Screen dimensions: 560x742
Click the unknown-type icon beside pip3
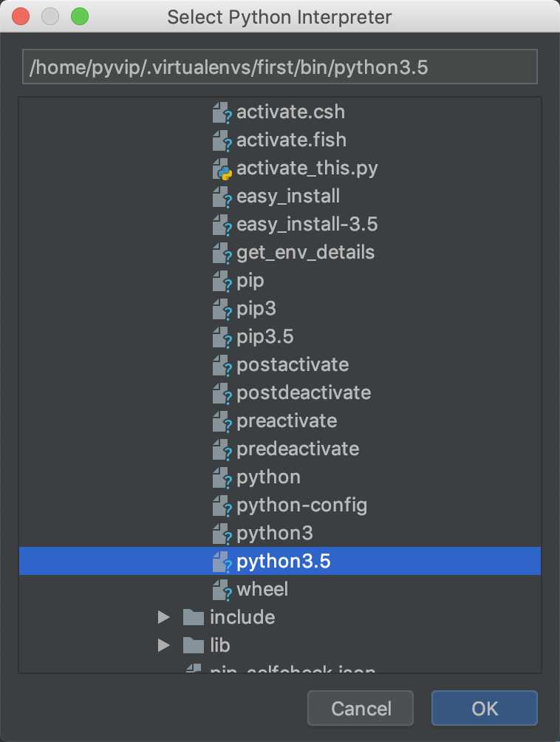(222, 310)
